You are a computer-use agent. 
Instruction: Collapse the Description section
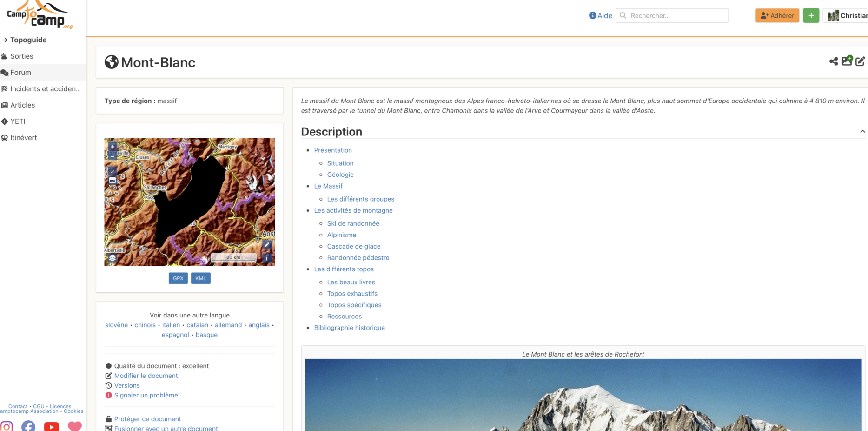pyautogui.click(x=862, y=132)
